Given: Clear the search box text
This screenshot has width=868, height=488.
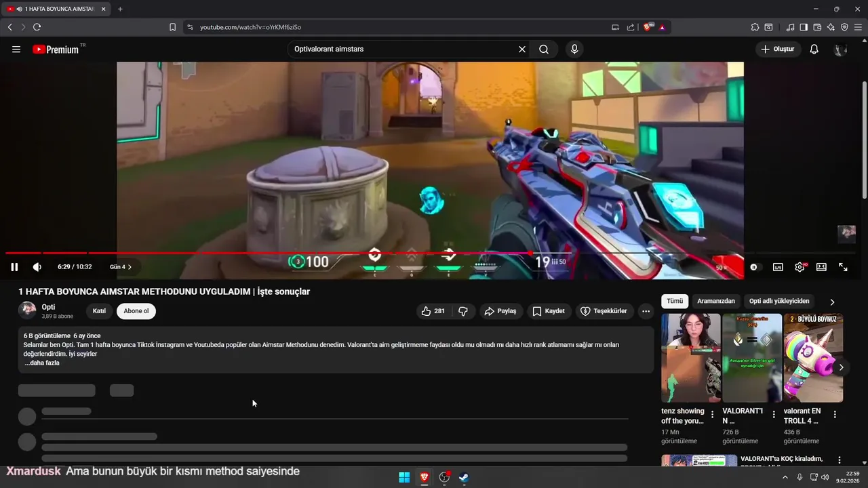Looking at the screenshot, I should pyautogui.click(x=522, y=49).
